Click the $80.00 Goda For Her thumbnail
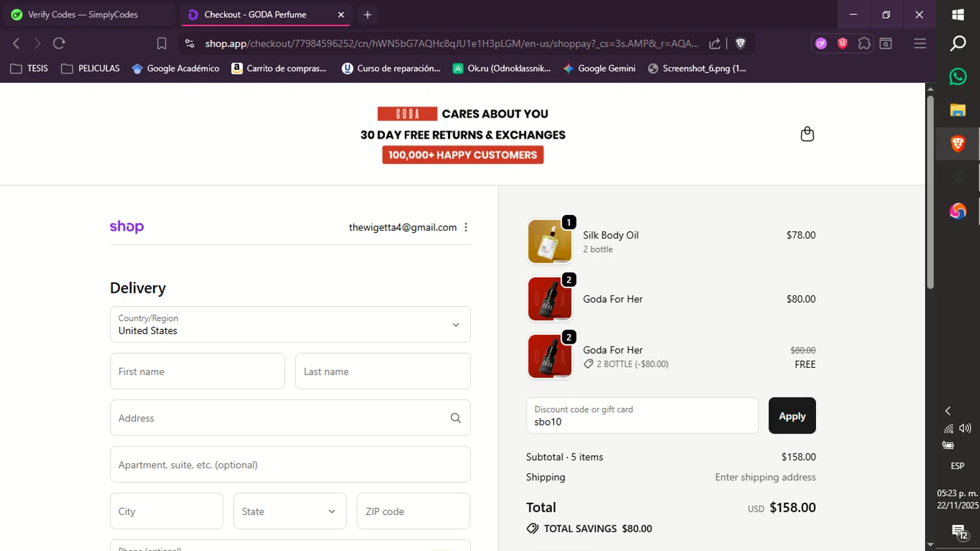 pyautogui.click(x=549, y=299)
